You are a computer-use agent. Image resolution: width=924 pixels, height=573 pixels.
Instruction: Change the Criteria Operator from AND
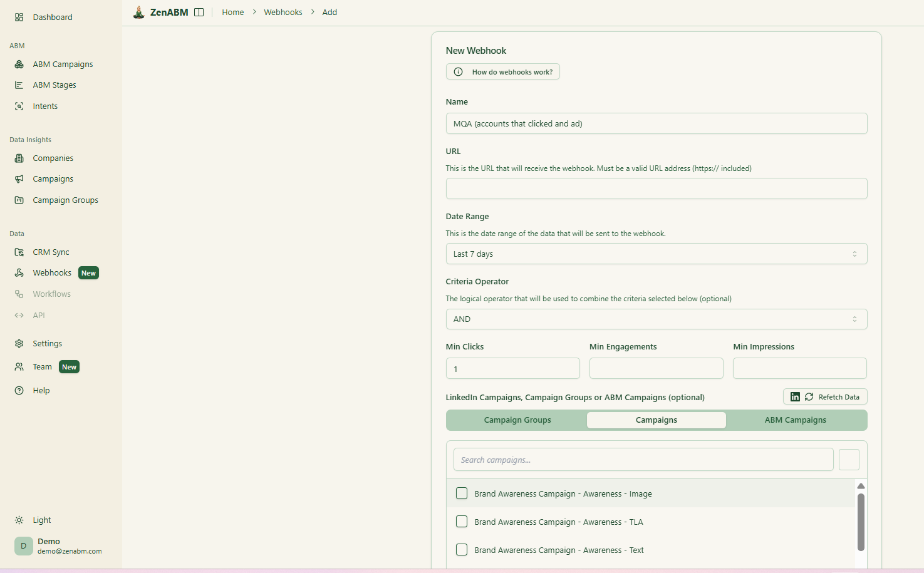pos(656,319)
